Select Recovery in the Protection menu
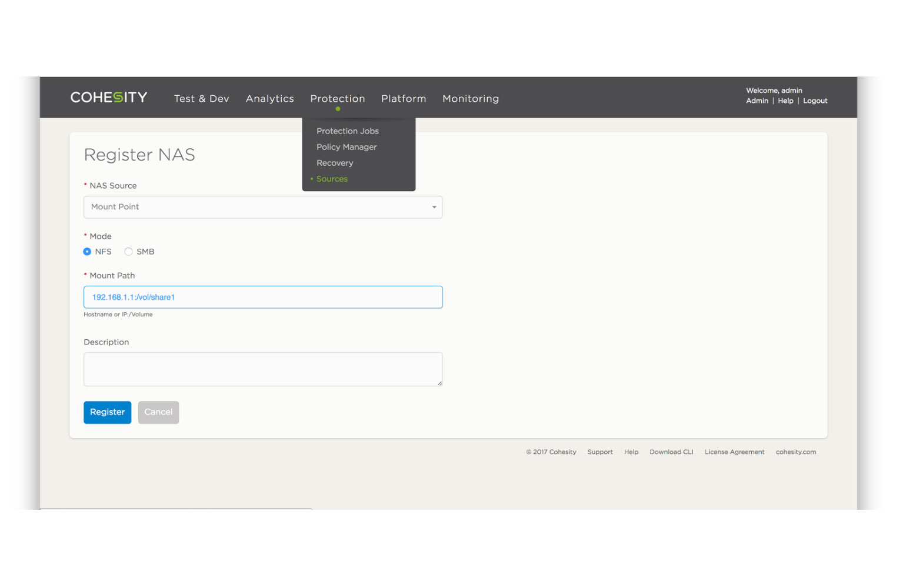Screen dimensions: 903x588 [x=335, y=163]
